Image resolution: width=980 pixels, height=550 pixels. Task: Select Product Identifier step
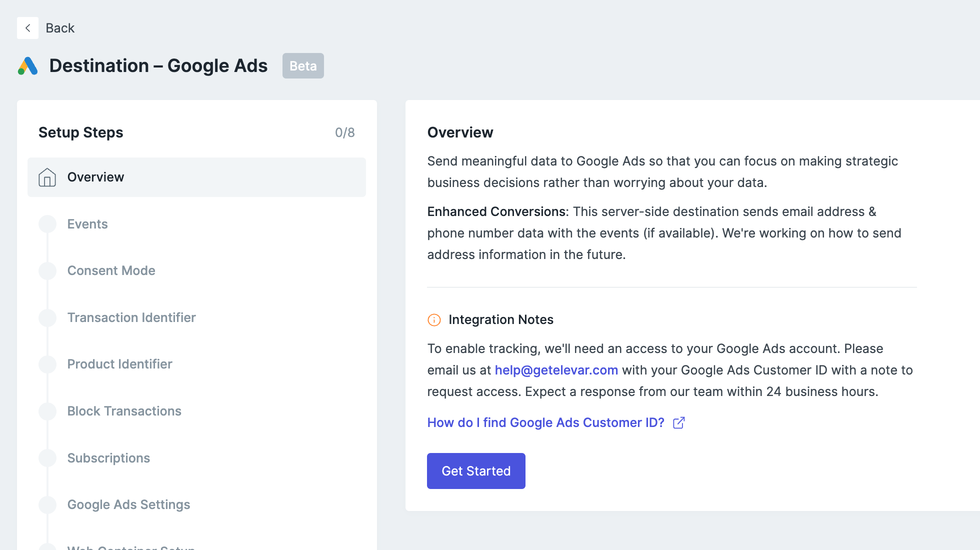tap(119, 364)
